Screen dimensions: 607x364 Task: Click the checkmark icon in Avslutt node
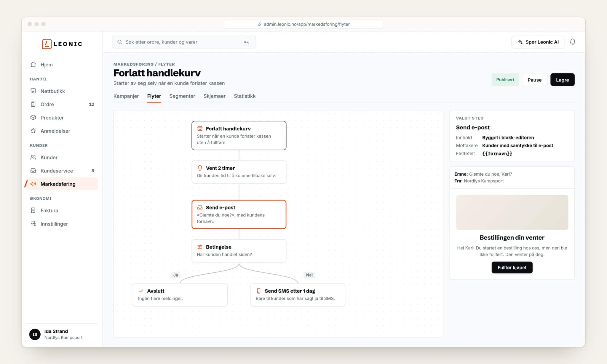point(141,291)
